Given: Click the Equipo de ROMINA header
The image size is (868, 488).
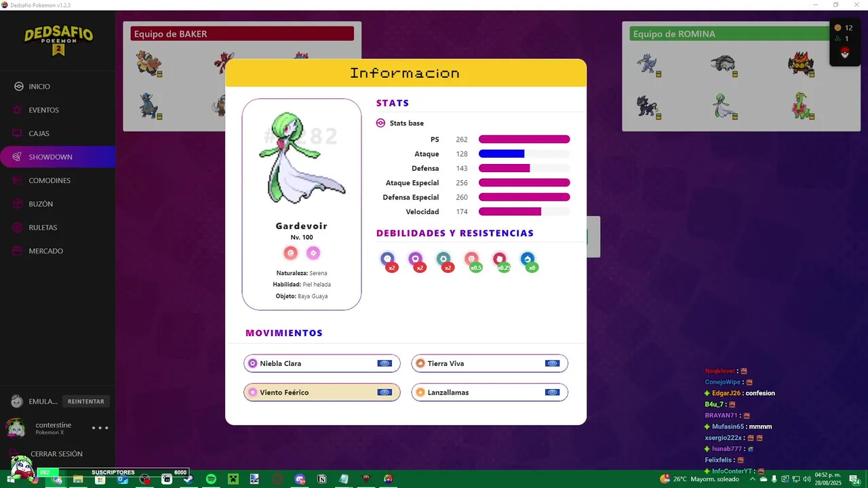Looking at the screenshot, I should point(730,34).
